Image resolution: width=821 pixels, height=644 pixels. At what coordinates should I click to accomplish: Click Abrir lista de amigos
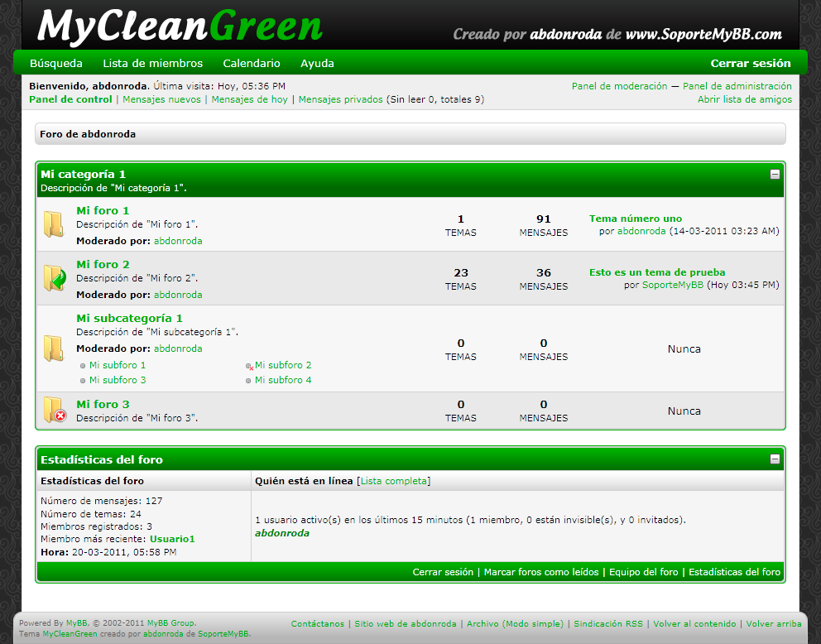point(744,99)
